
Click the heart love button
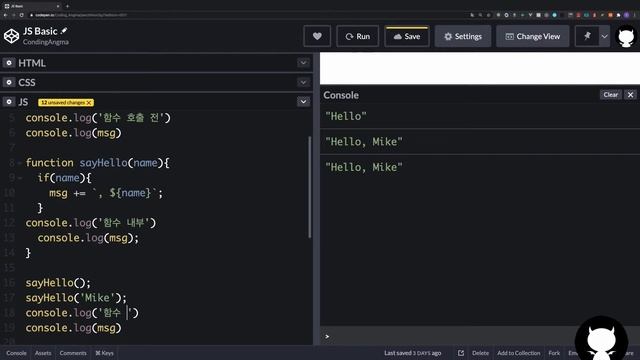317,36
